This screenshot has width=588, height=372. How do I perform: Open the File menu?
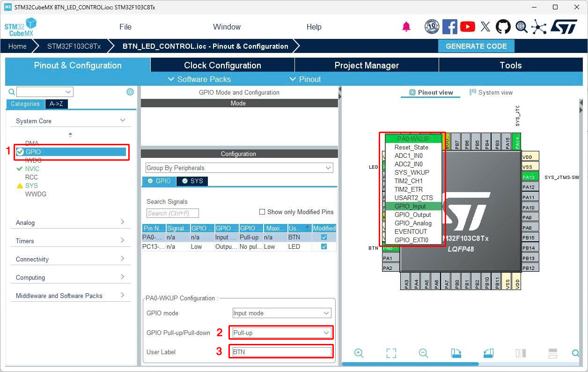[x=125, y=27]
